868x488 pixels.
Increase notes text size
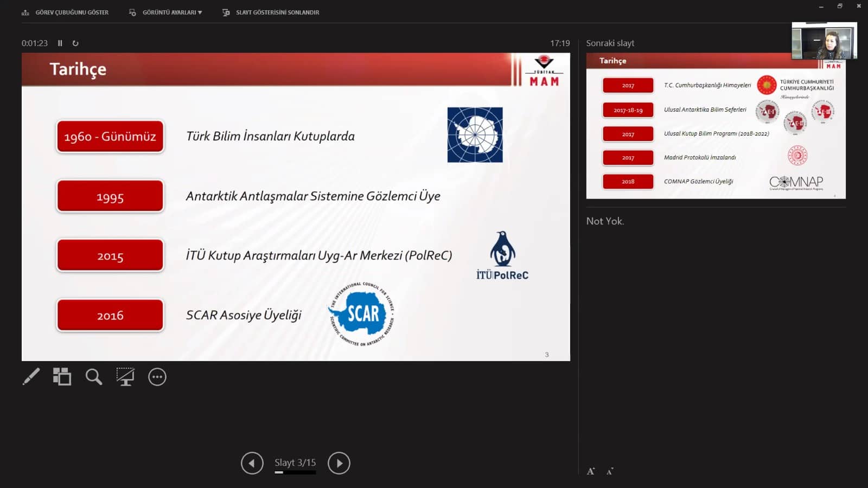point(591,471)
